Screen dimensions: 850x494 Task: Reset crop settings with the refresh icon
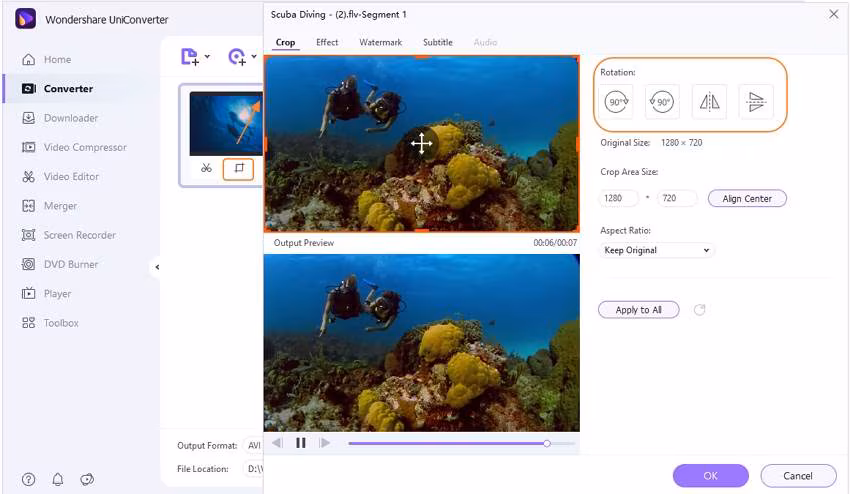pos(699,310)
